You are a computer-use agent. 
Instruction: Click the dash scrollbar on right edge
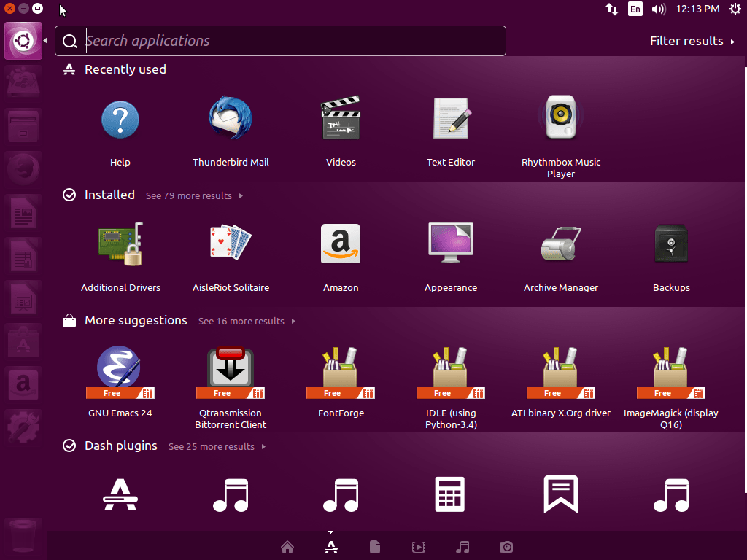pyautogui.click(x=745, y=280)
